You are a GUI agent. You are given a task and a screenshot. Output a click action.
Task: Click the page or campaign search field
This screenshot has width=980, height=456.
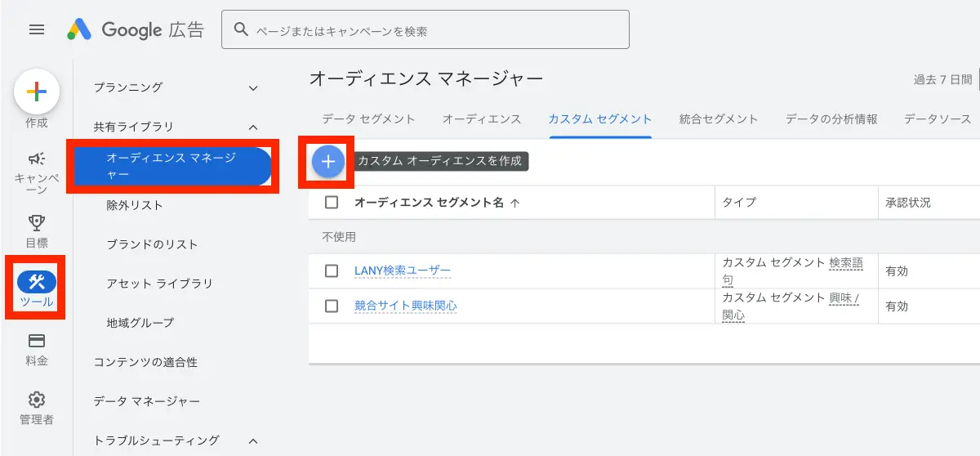pyautogui.click(x=433, y=30)
